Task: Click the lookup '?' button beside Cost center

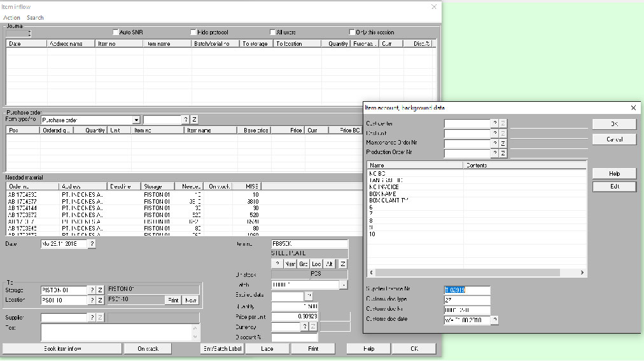Action: point(494,124)
